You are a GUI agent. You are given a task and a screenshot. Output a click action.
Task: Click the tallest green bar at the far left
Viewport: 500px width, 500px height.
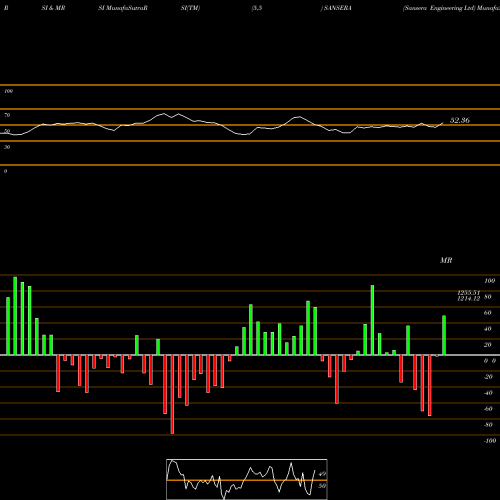(15, 316)
